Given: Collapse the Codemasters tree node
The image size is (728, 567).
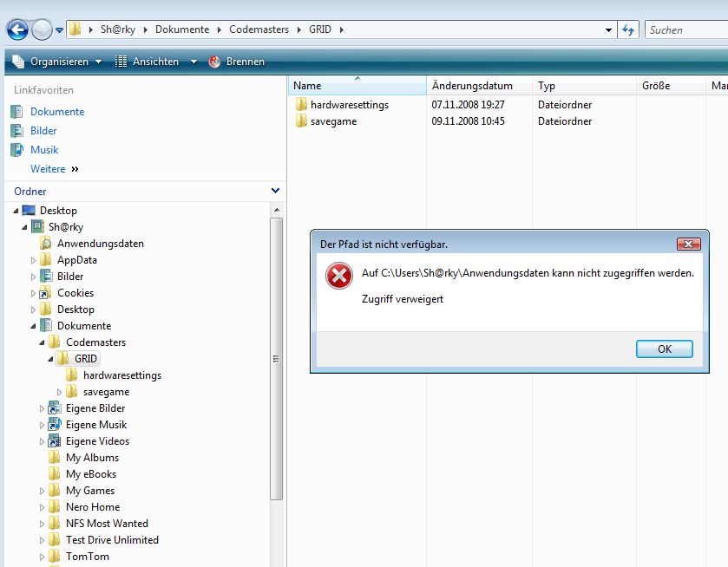Looking at the screenshot, I should [43, 342].
